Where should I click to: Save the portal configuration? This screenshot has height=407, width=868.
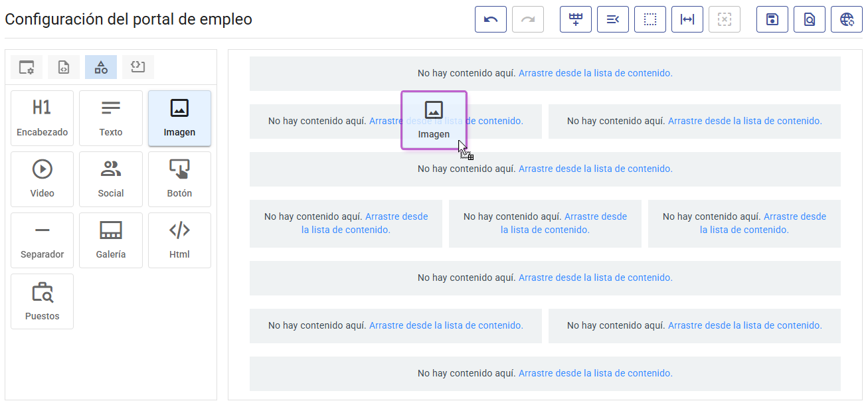point(772,19)
